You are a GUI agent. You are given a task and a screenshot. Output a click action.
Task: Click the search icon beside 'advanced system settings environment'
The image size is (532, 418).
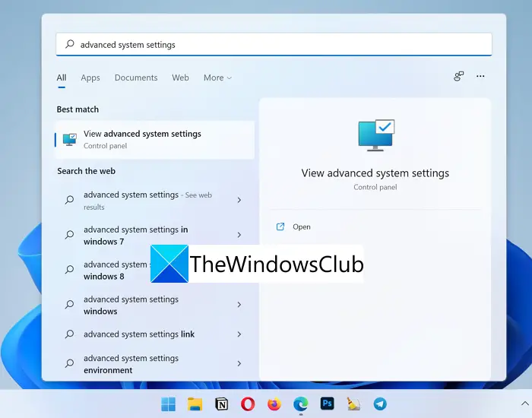click(70, 364)
